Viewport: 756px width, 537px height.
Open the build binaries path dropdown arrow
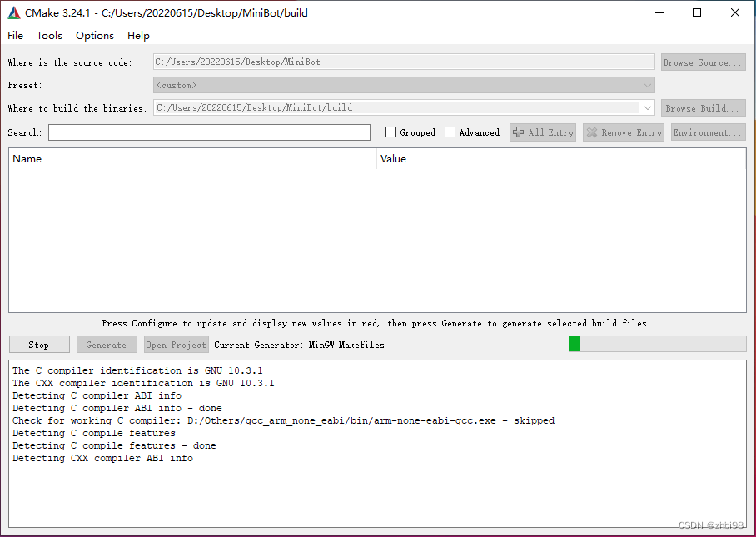[x=648, y=108]
